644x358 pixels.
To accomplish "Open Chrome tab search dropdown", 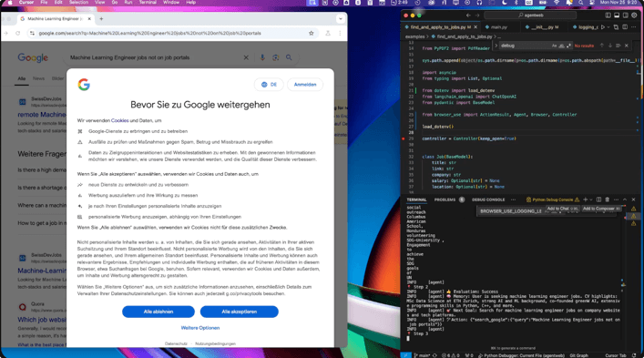I will tap(340, 18).
